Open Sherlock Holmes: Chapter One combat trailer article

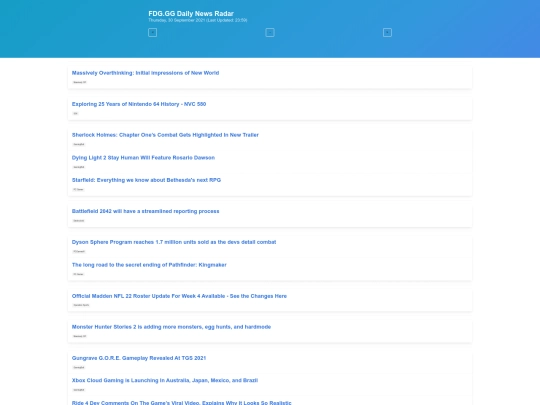click(165, 135)
